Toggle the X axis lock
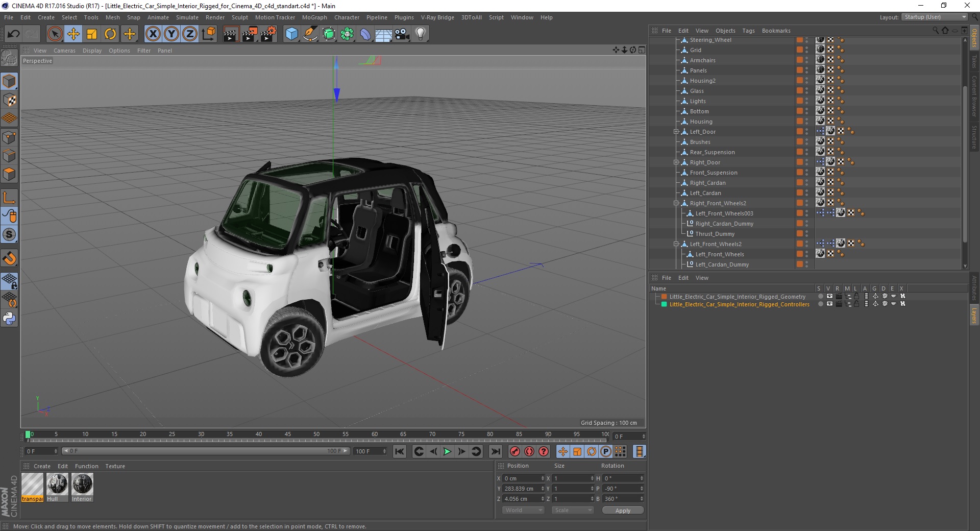 (153, 34)
